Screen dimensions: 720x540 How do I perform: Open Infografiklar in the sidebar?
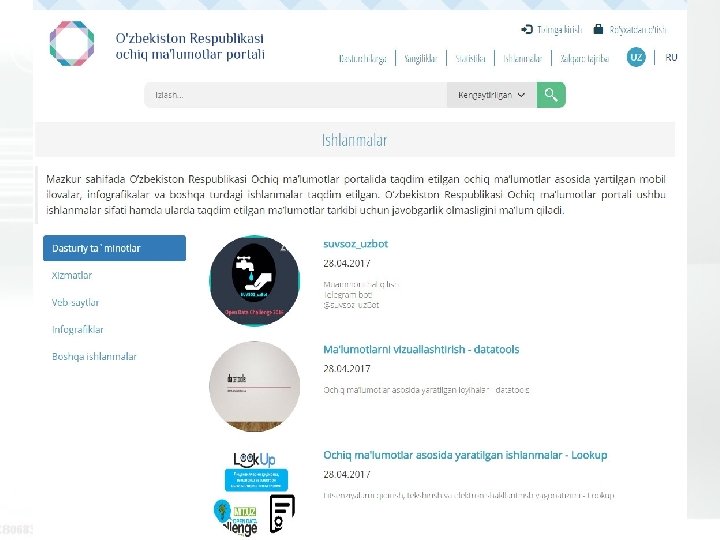[78, 329]
